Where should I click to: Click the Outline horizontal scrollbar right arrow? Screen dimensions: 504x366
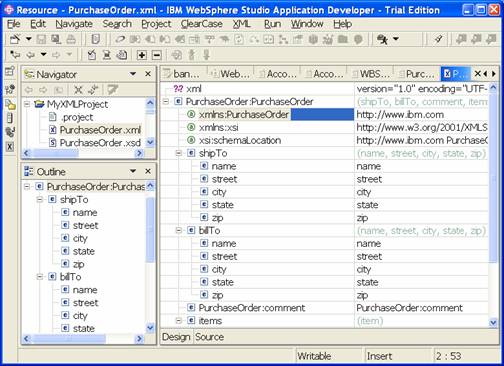pos(140,339)
